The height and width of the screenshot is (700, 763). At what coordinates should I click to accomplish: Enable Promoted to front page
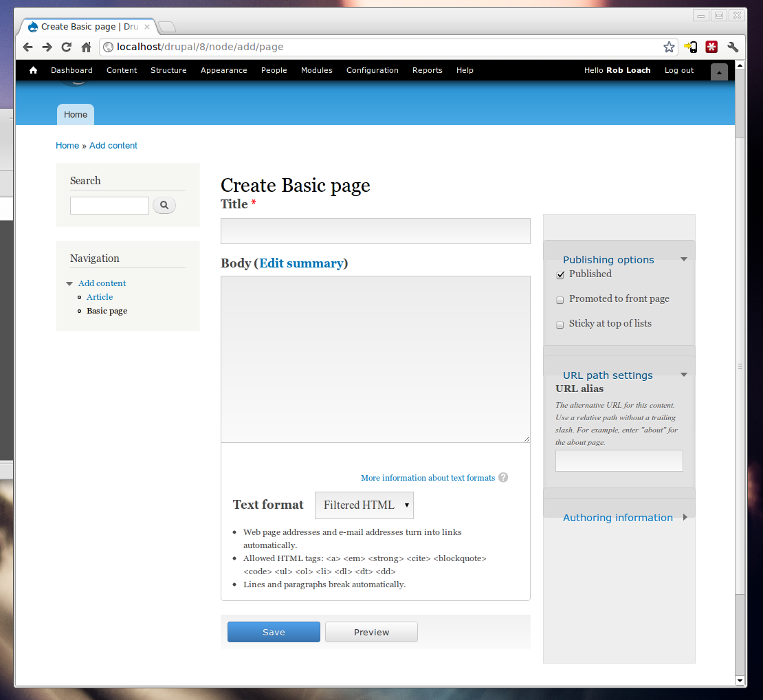(560, 300)
